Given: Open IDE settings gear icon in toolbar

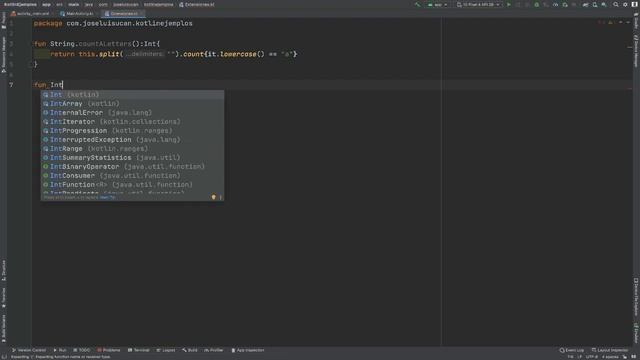Looking at the screenshot, I should (625, 4).
